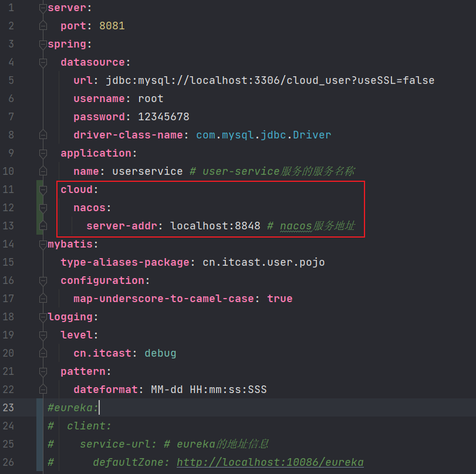Click the port value 8081
476x474 pixels.
(x=112, y=26)
